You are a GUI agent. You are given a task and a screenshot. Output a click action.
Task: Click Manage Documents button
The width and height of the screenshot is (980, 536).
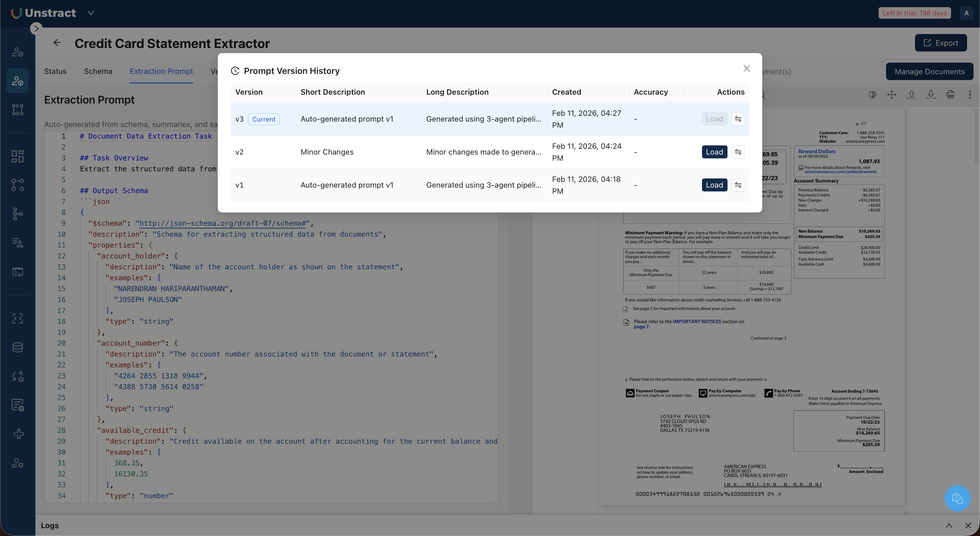coord(929,72)
